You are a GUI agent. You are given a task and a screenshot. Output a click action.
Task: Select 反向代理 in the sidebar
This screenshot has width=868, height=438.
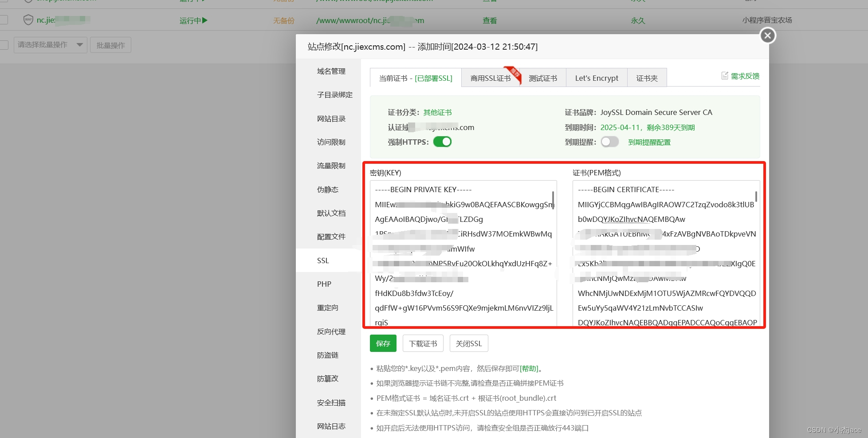pos(331,331)
